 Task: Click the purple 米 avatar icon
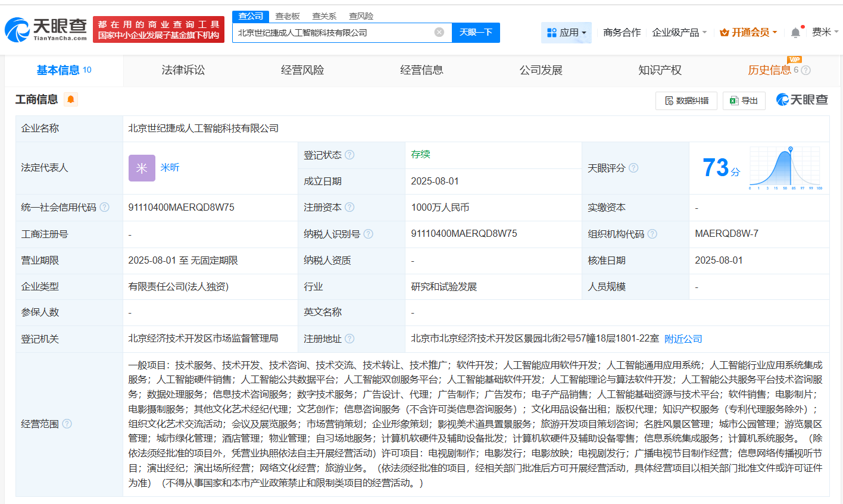[x=142, y=168]
